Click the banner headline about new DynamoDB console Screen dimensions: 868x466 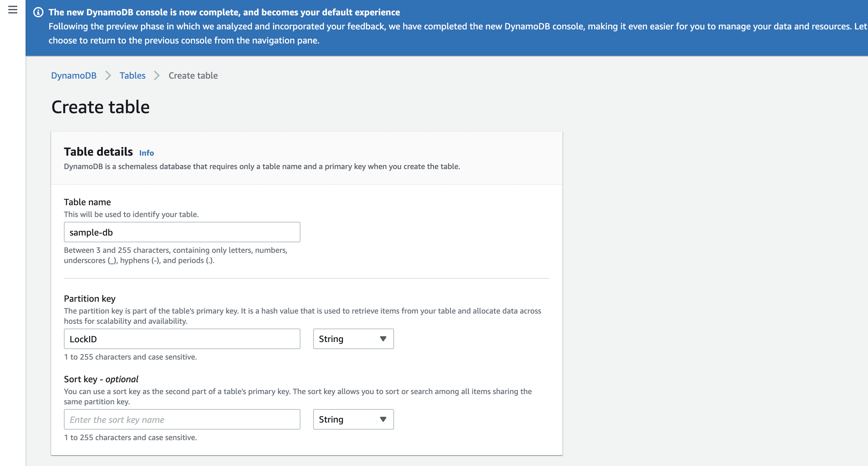224,12
